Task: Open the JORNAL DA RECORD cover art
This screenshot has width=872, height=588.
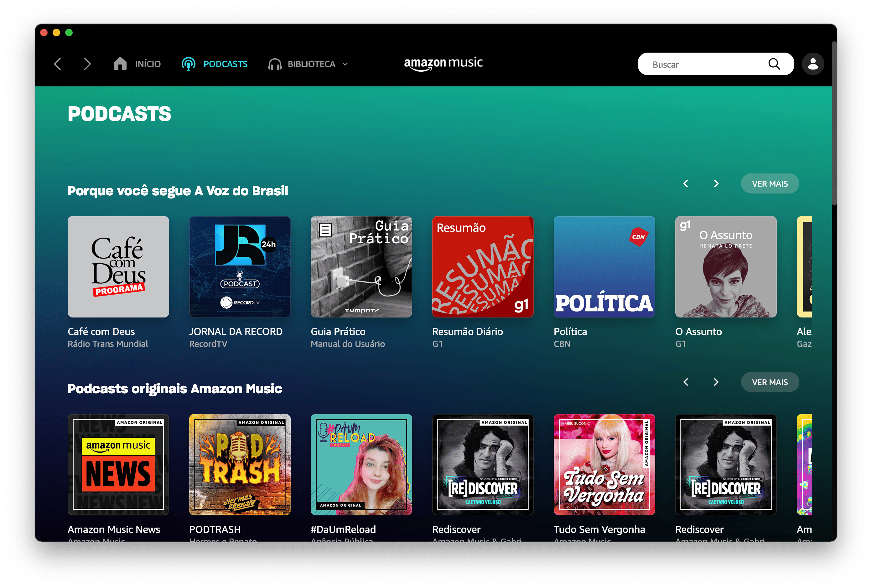Action: 240,267
